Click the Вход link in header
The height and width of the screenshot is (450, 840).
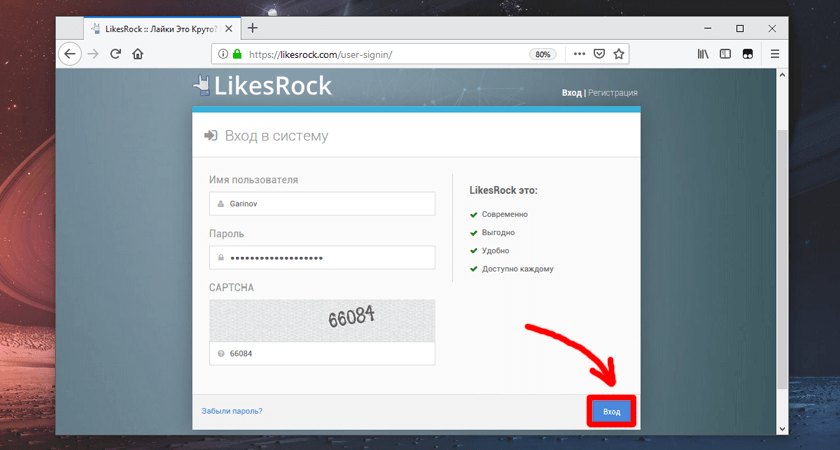[571, 93]
